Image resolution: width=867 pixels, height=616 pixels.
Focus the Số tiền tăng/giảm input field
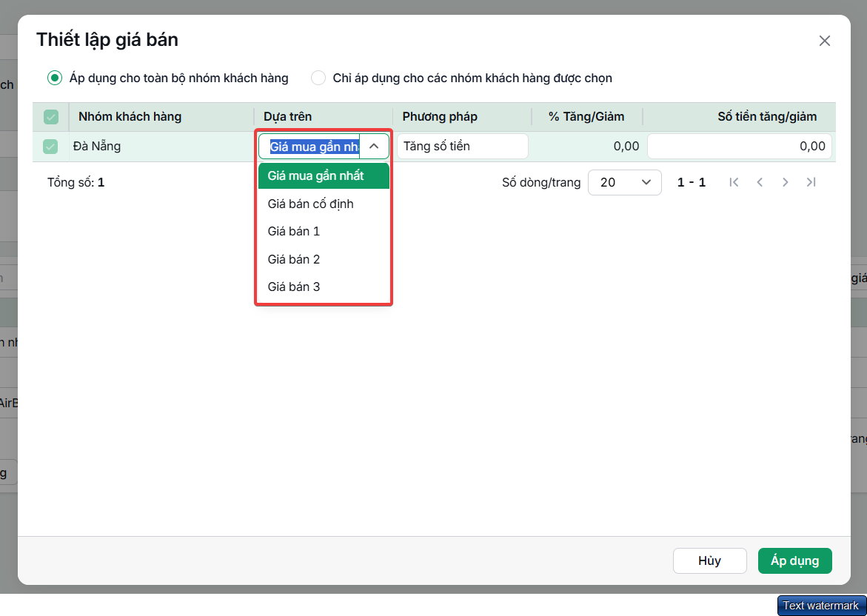[x=740, y=147]
